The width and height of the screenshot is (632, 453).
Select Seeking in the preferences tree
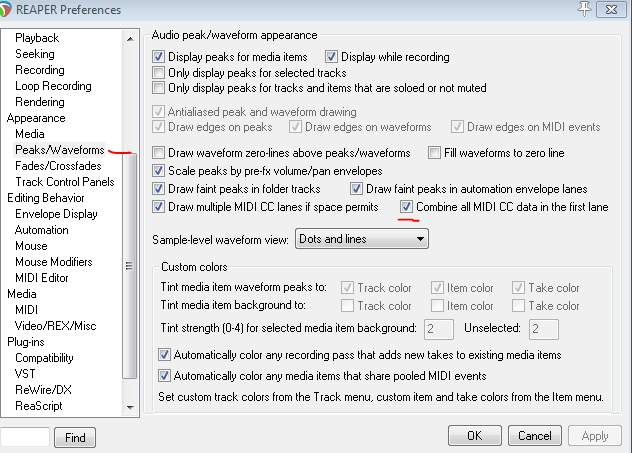pos(35,54)
